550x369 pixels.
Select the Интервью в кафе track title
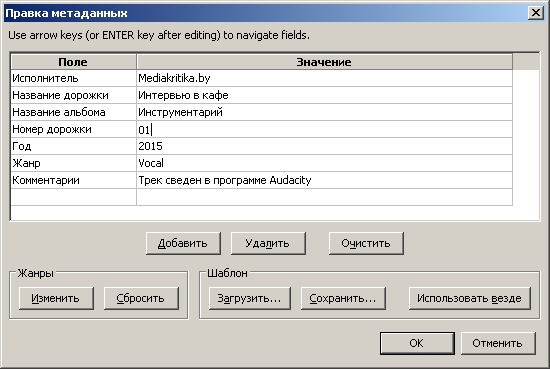click(324, 95)
